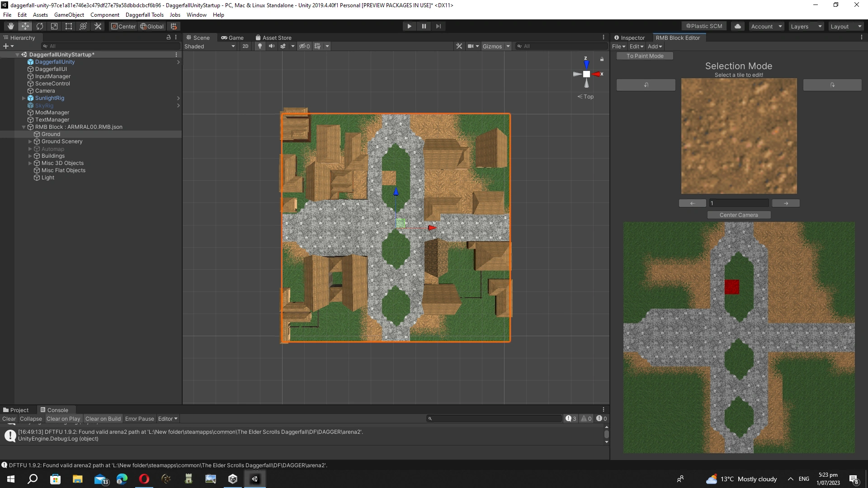868x488 pixels.
Task: Toggle 2D view in Scene
Action: (x=245, y=46)
